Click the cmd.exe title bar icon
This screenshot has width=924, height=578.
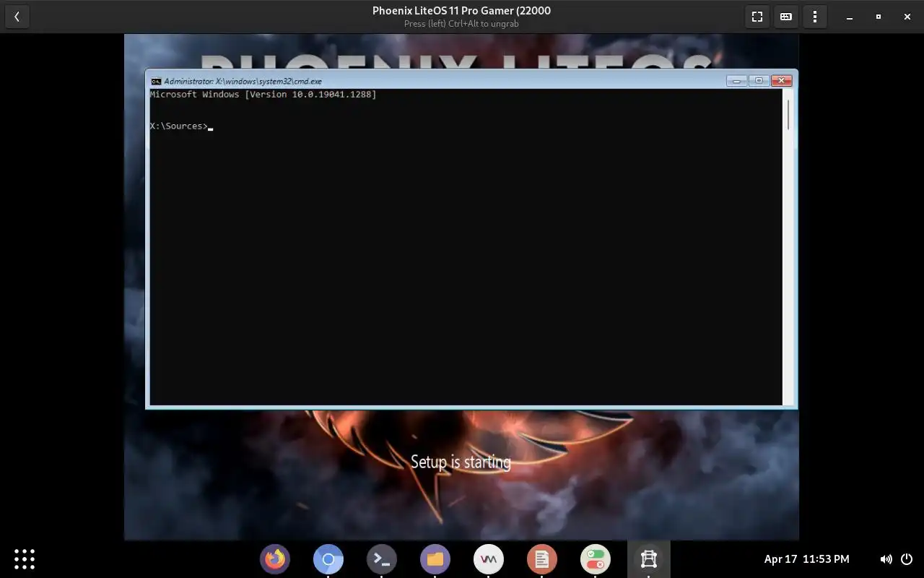click(156, 81)
